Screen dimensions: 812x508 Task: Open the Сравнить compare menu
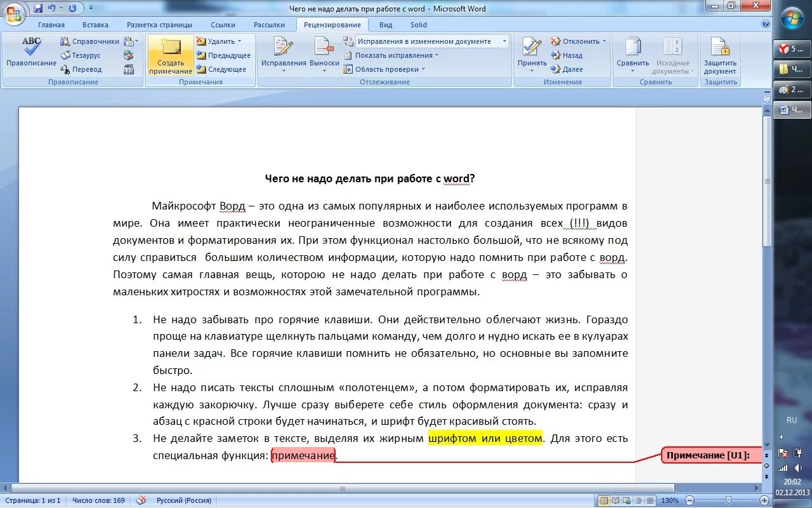tap(633, 55)
